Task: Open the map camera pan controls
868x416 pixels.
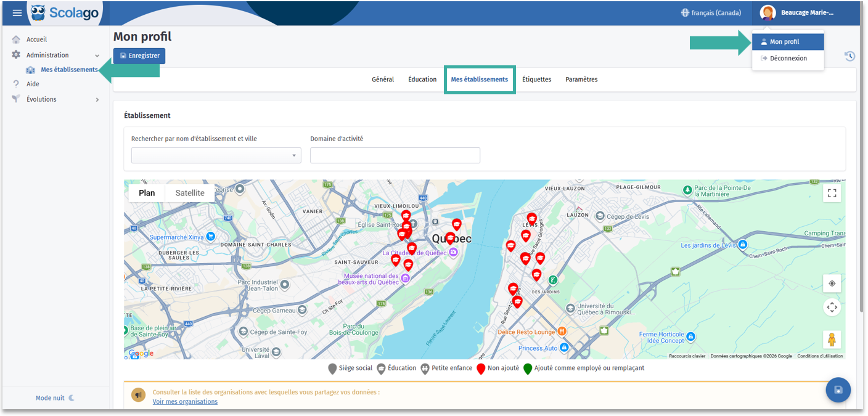Action: [832, 307]
